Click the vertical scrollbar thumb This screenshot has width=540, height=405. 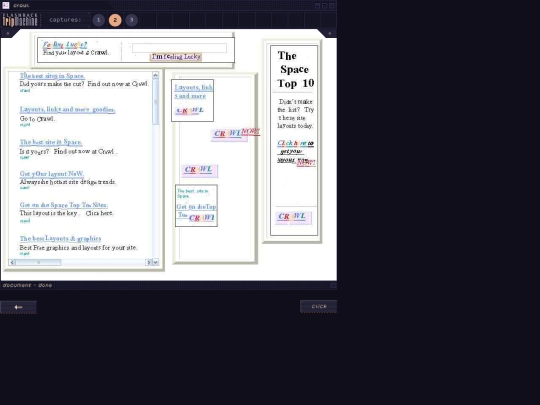[155, 102]
